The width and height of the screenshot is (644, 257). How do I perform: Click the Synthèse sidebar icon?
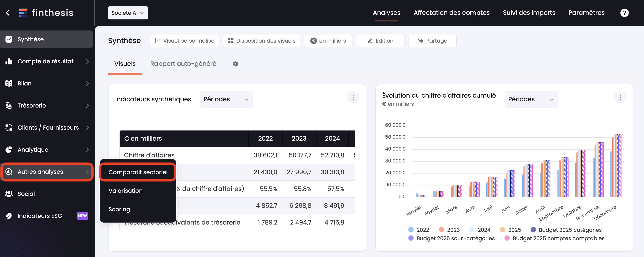coord(9,39)
